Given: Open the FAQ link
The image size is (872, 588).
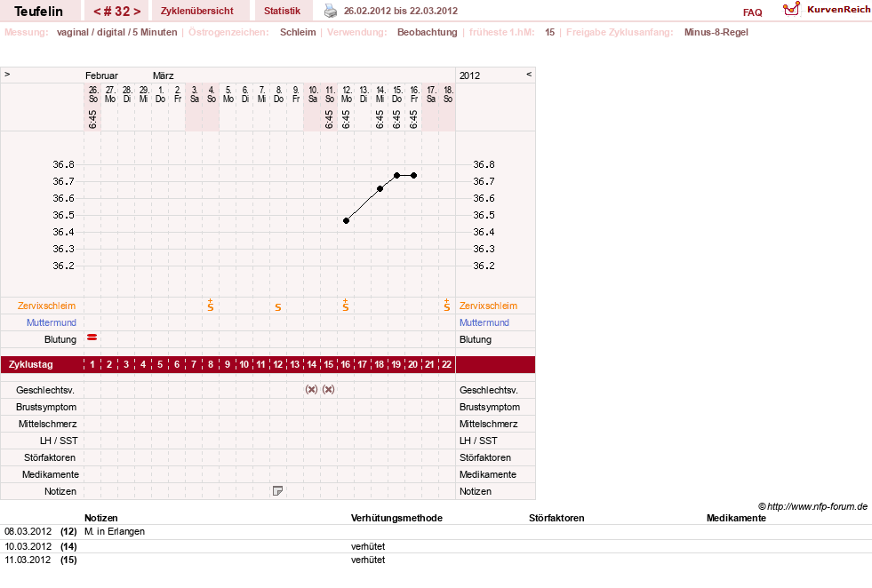Looking at the screenshot, I should pos(752,12).
